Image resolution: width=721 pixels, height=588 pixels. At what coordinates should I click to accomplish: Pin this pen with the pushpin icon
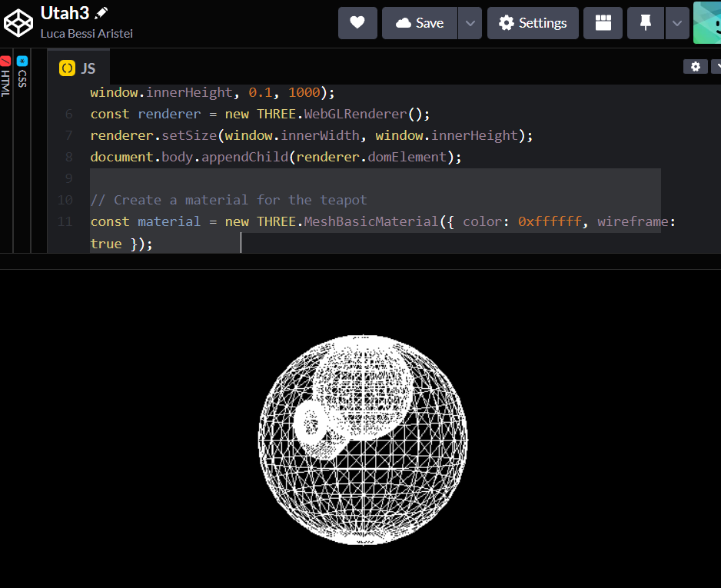tap(646, 23)
